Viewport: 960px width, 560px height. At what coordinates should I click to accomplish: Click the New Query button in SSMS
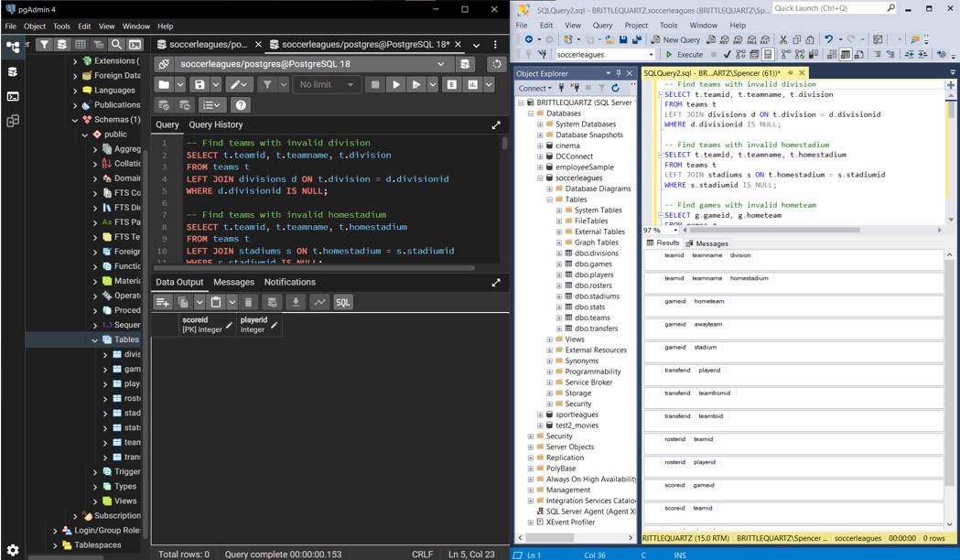click(x=676, y=39)
